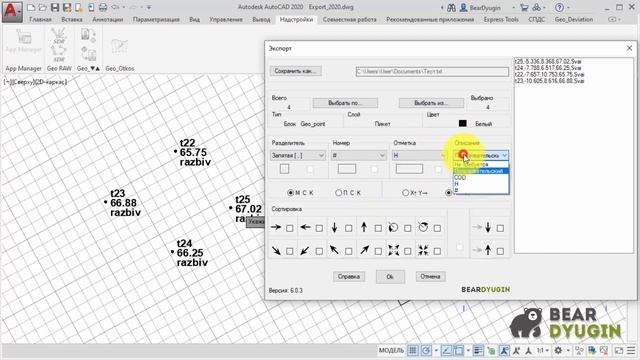Screen dimensions: 640x360
Task: Click the Save As icon in quick access
Action: click(x=67, y=7)
